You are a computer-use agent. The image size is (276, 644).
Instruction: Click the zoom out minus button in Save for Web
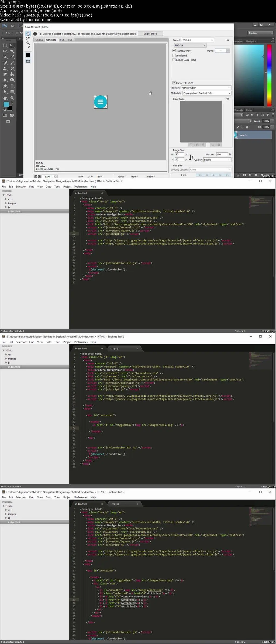pyautogui.click(x=36, y=176)
